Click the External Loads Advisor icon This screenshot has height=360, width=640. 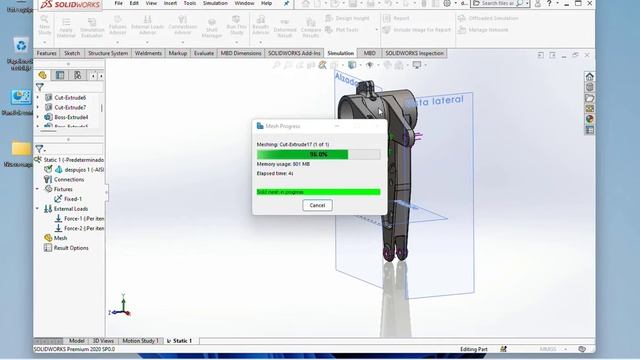coord(147,25)
